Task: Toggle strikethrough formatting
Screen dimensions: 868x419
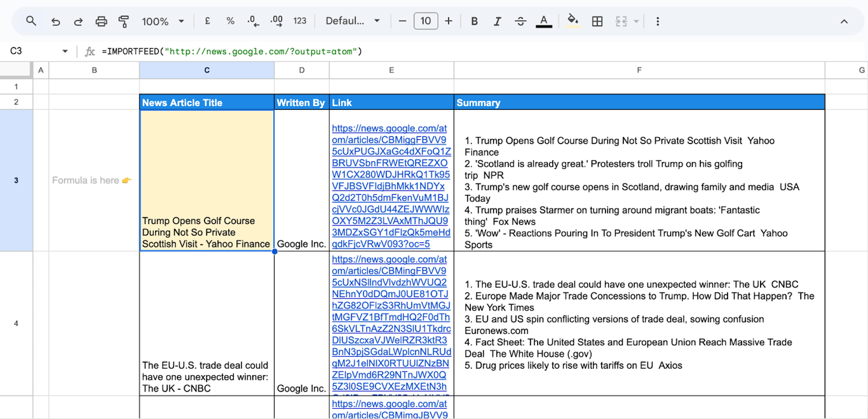Action: point(520,21)
